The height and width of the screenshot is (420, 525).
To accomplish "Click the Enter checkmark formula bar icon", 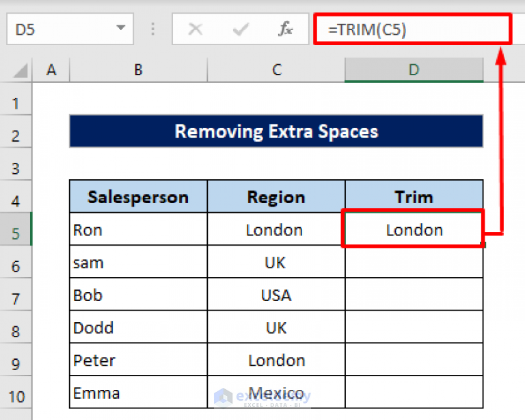I will click(241, 29).
